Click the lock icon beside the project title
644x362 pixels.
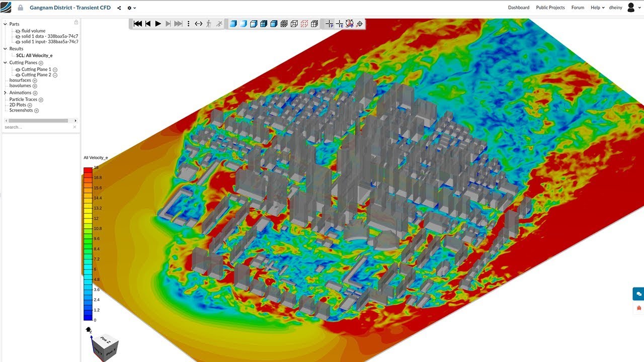pyautogui.click(x=21, y=8)
